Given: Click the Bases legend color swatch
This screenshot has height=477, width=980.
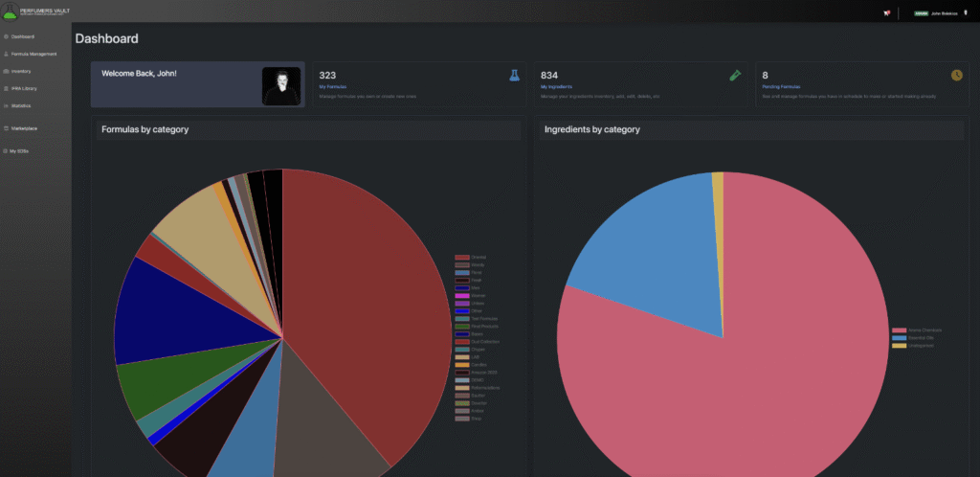Looking at the screenshot, I should (x=462, y=334).
